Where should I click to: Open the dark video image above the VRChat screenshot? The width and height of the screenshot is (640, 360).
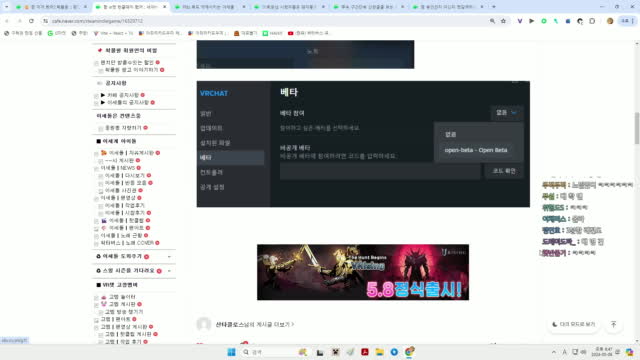click(305, 54)
